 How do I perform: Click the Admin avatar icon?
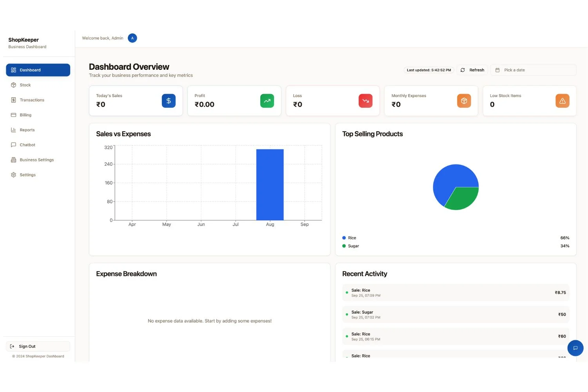pos(132,38)
